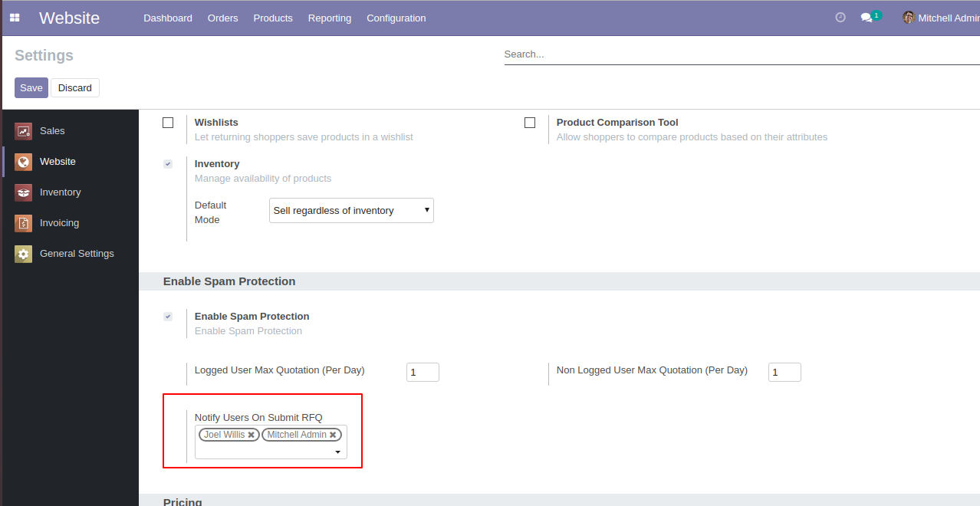Screen dimensions: 980x506
Task: Remove Mitchell Admin tag with its x
Action: coord(333,435)
